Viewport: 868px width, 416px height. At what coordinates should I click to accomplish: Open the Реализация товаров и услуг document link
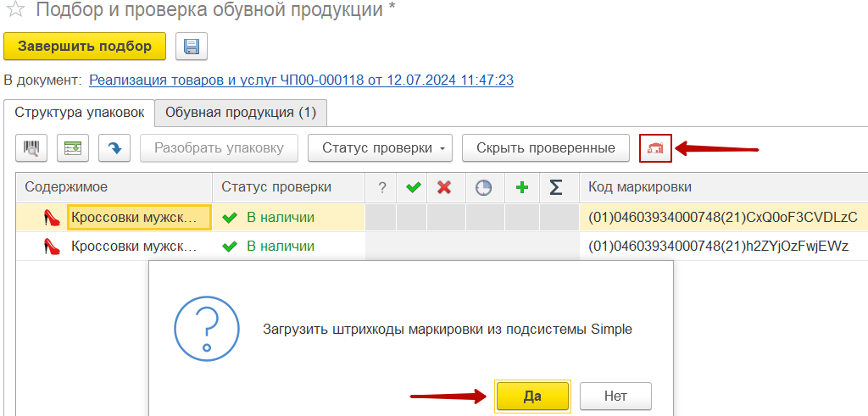click(301, 80)
